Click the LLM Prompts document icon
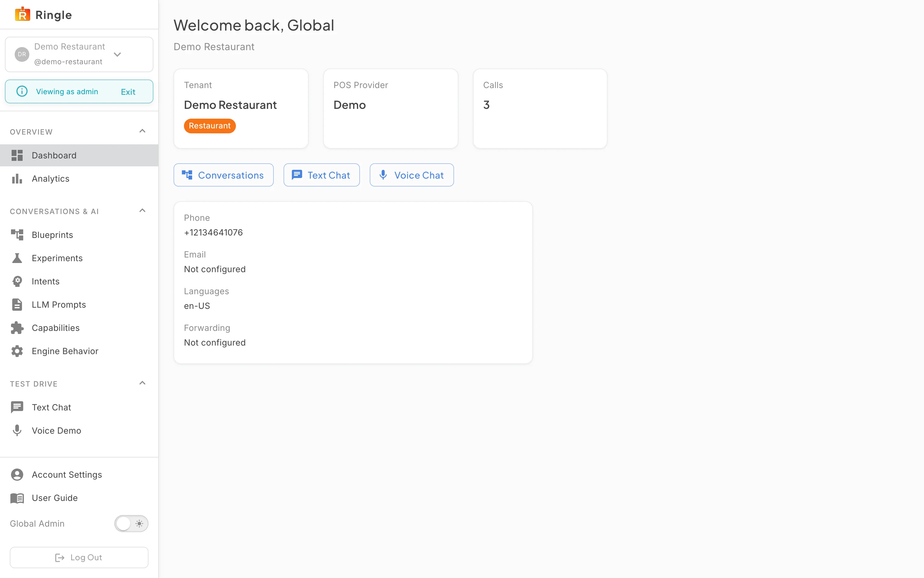Screen dimensions: 924x578 point(17,305)
